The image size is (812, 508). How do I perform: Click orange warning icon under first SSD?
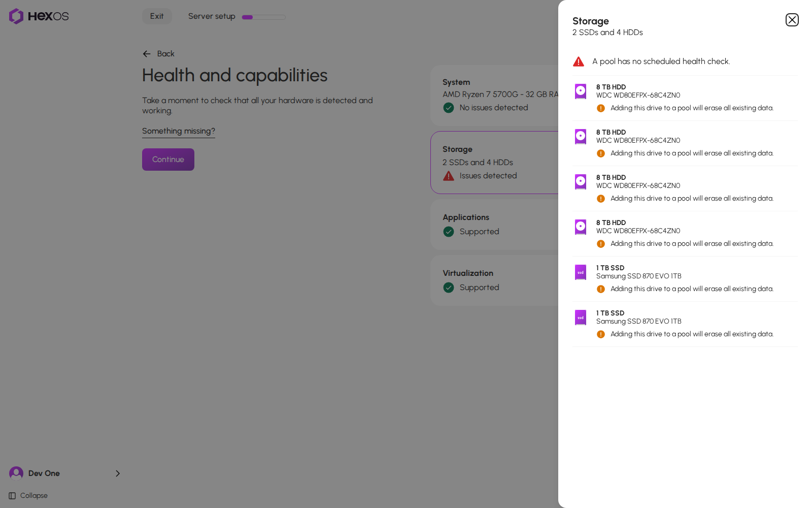[x=601, y=289]
